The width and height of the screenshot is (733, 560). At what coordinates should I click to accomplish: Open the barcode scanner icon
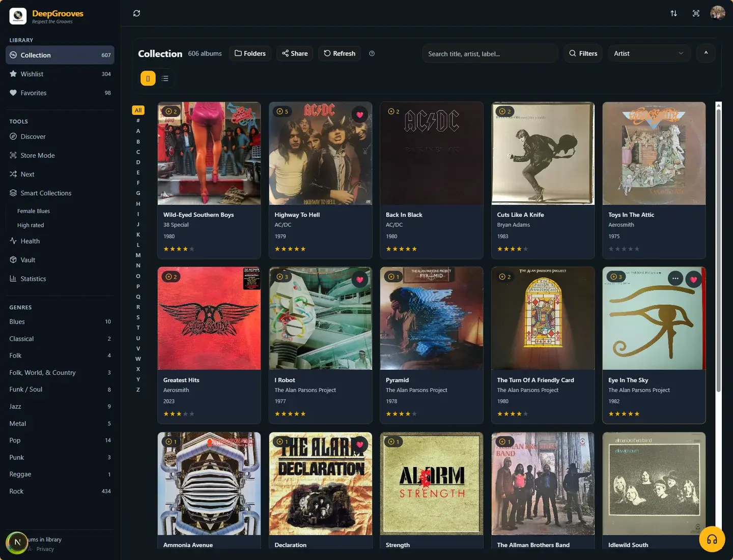[696, 13]
